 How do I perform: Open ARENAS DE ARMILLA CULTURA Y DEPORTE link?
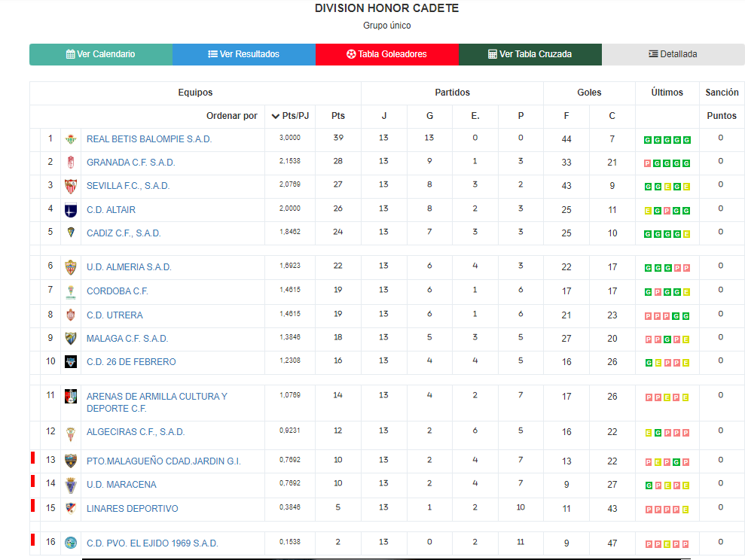157,403
